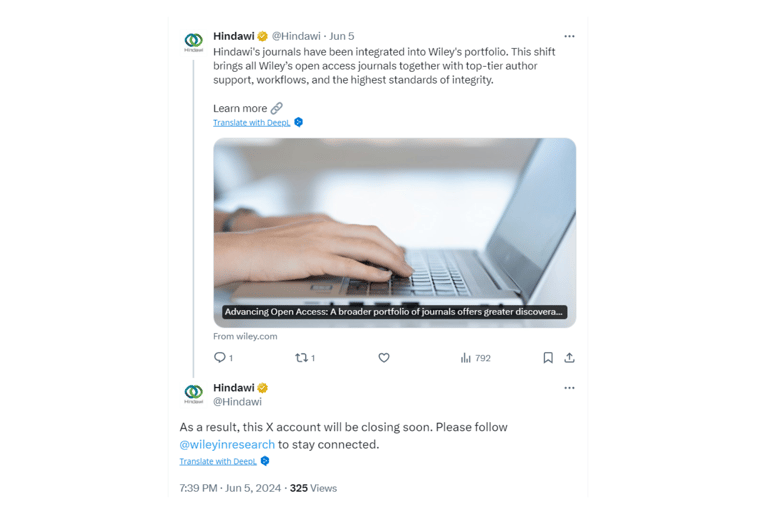Open the @wileyinresearch mention link
The height and width of the screenshot is (514, 768).
[227, 444]
